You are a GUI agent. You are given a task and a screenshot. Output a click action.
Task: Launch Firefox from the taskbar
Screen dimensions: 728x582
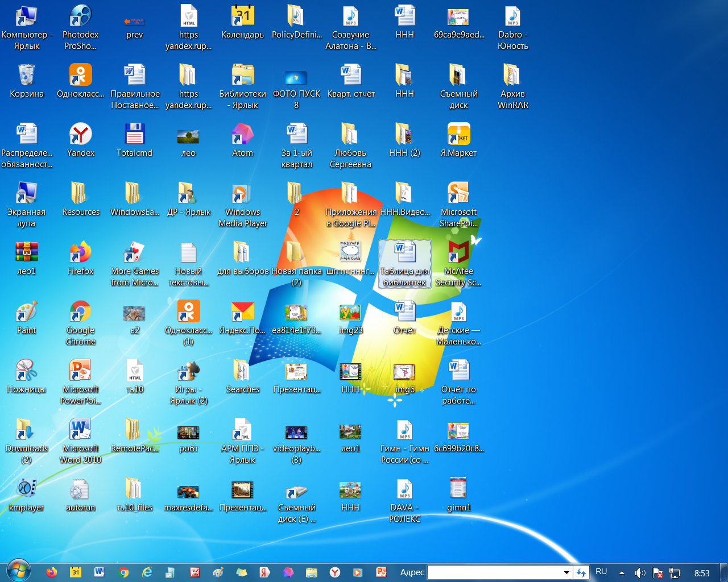(52, 572)
